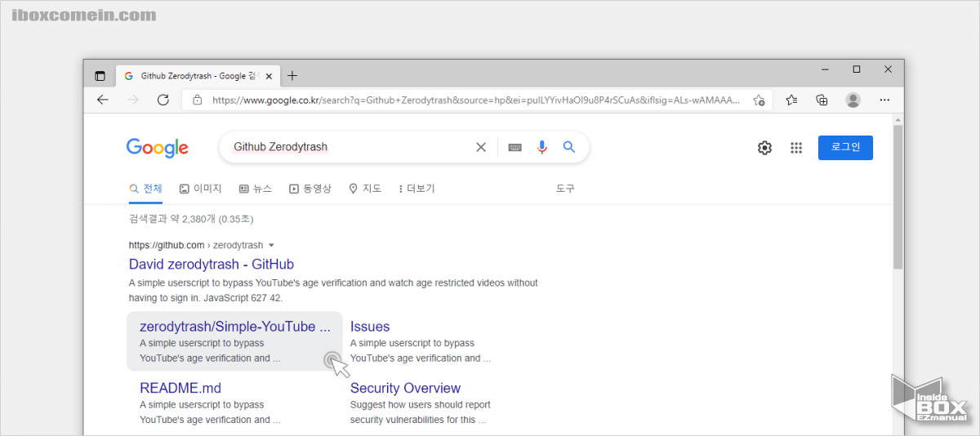This screenshot has height=436, width=980.
Task: Open the Issues sitelink
Action: point(370,327)
